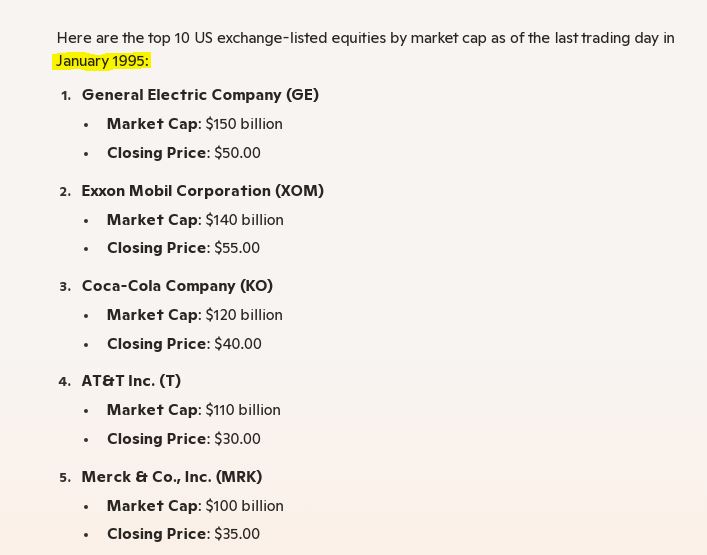Select the AT&T Market Cap $110 billion line
The height and width of the screenshot is (555, 707).
[x=193, y=410]
